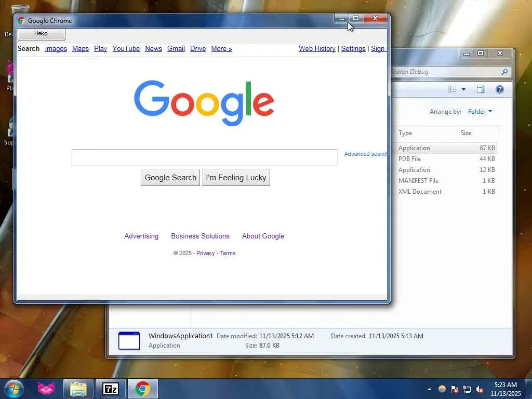Open the Images link
The height and width of the screenshot is (399, 532).
[56, 48]
